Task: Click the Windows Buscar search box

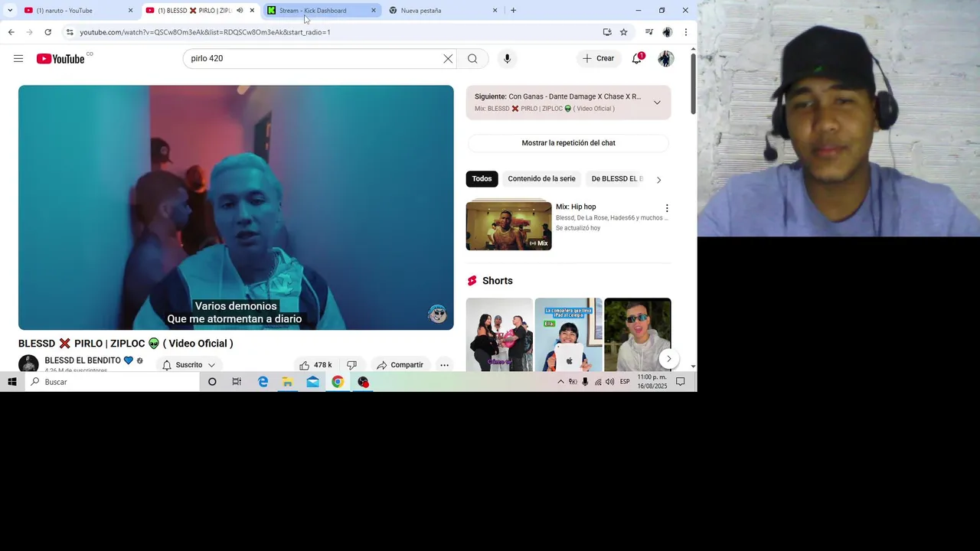Action: click(113, 382)
